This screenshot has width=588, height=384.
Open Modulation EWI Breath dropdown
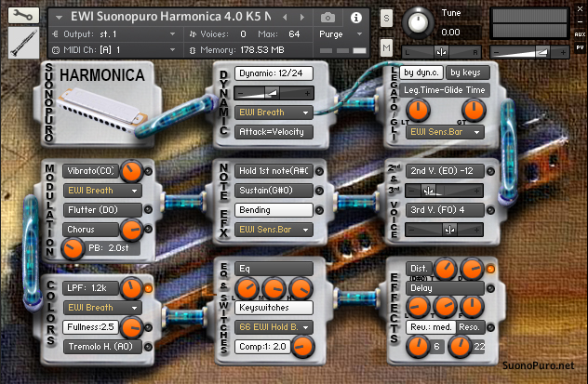point(102,191)
